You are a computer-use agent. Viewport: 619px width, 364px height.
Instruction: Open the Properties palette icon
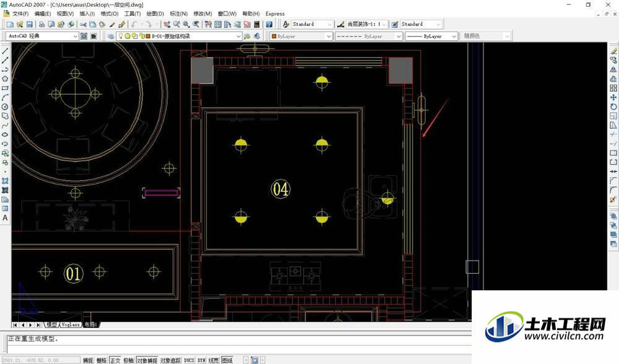click(208, 25)
